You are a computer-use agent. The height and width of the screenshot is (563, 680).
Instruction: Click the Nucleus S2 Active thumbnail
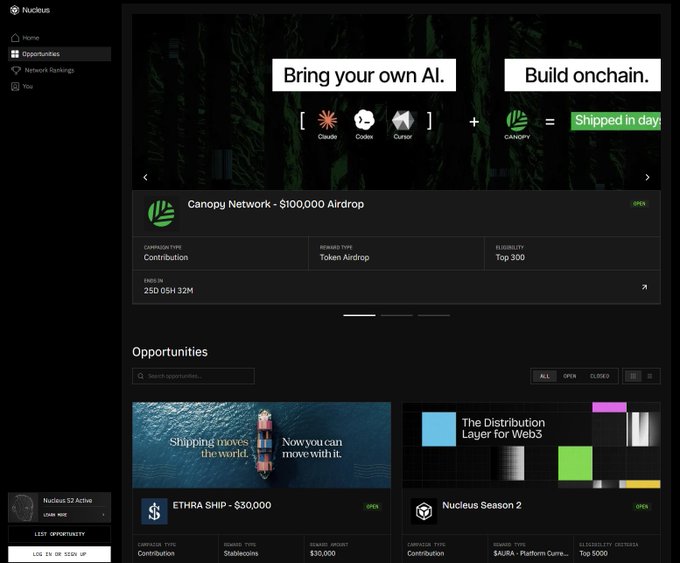(x=23, y=507)
